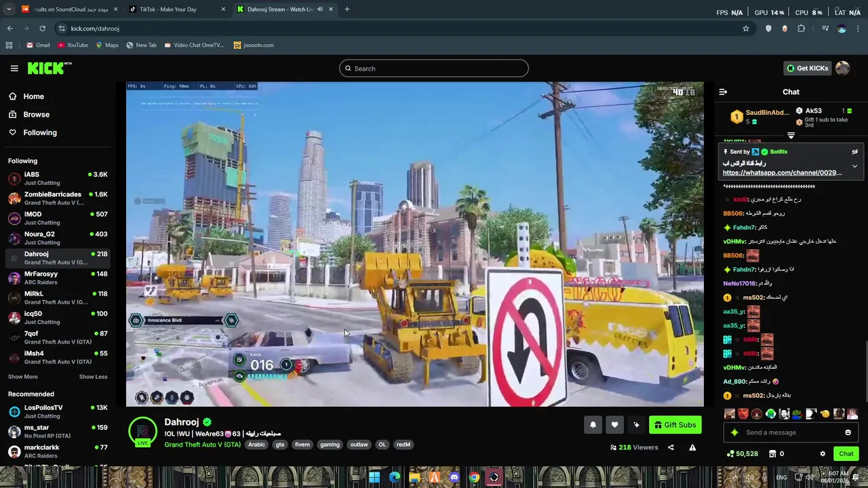
Task: Switch to TikTok - Make Your Day tab
Action: (x=178, y=9)
